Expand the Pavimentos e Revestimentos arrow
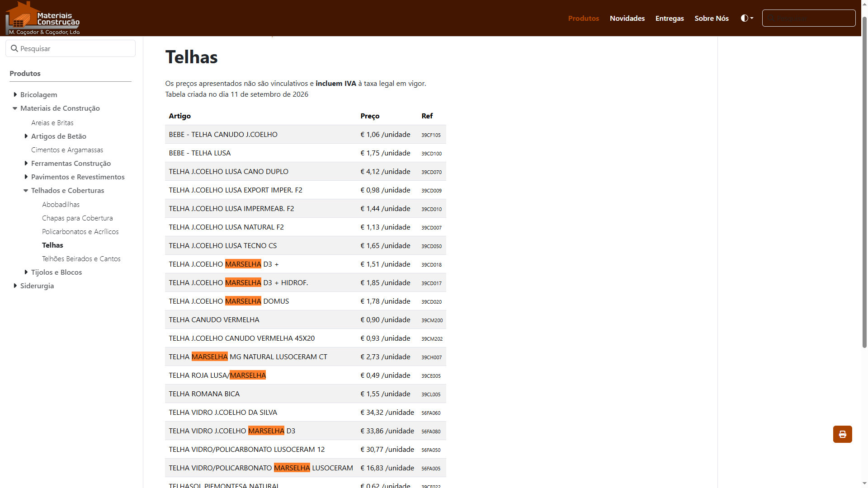Viewport: 868px width, 488px height. (x=26, y=177)
